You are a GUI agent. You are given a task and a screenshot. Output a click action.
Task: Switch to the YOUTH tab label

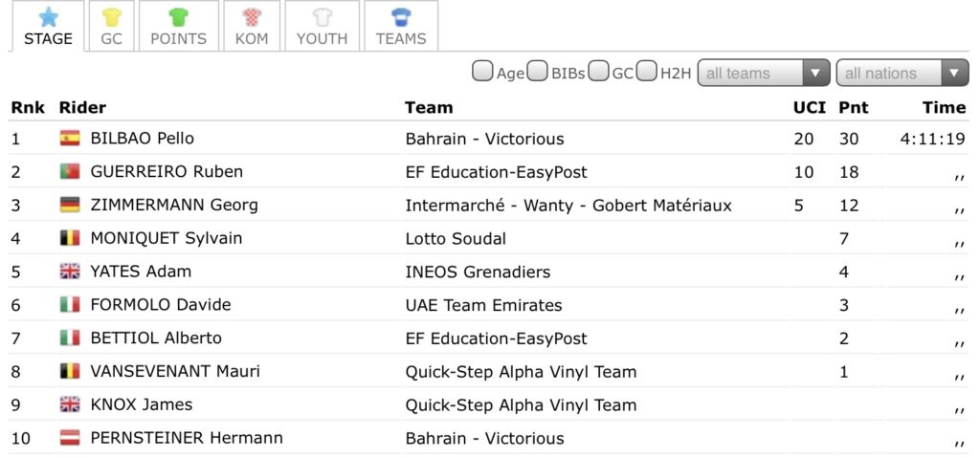pyautogui.click(x=322, y=39)
